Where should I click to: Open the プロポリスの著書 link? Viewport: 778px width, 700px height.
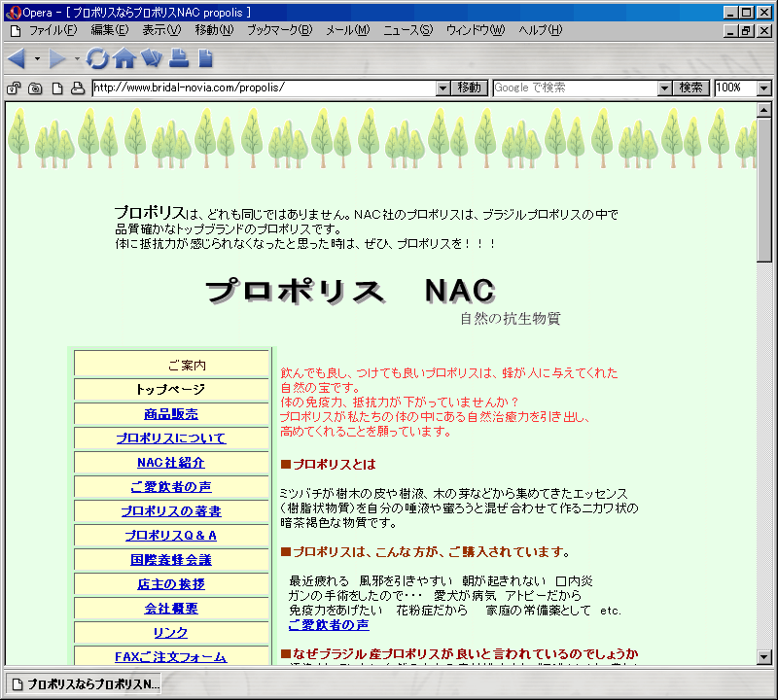171,511
